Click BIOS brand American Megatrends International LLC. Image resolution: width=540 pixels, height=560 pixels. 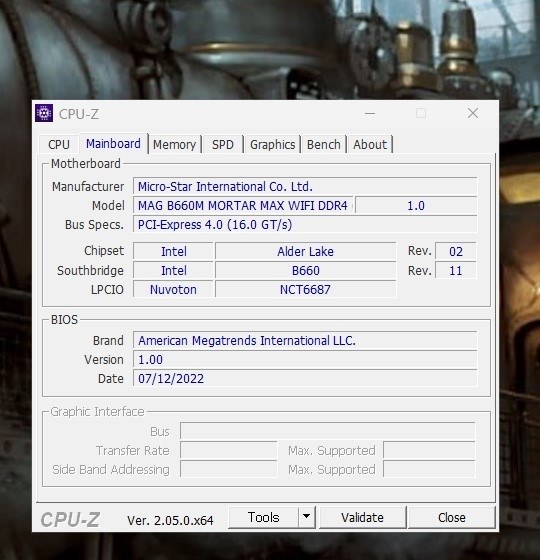(x=305, y=340)
